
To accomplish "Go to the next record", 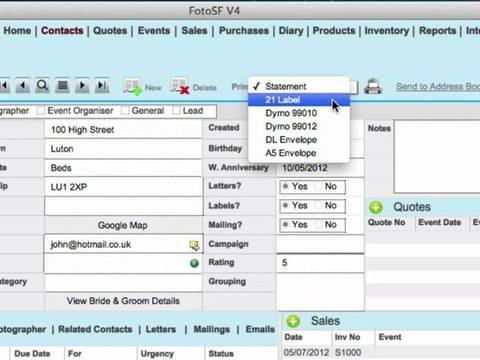I will point(82,86).
